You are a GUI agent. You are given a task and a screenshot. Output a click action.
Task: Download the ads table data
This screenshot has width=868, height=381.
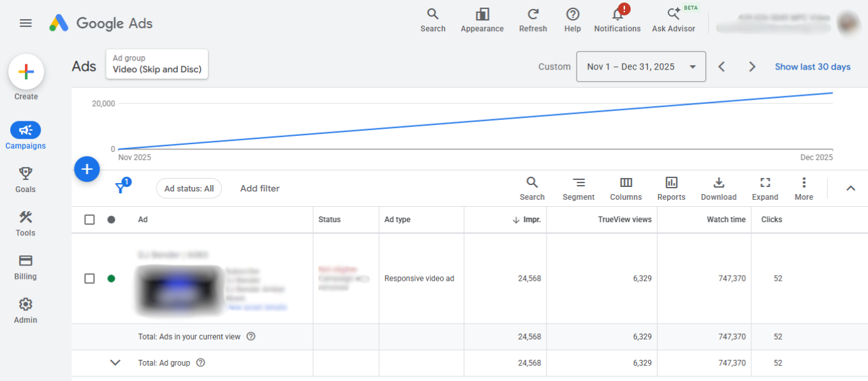pos(719,189)
